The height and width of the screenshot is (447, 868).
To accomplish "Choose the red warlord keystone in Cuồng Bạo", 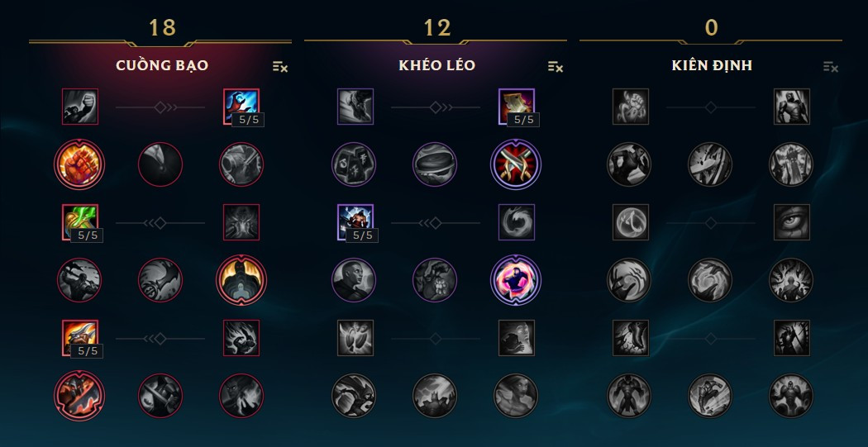I will pyautogui.click(x=79, y=396).
